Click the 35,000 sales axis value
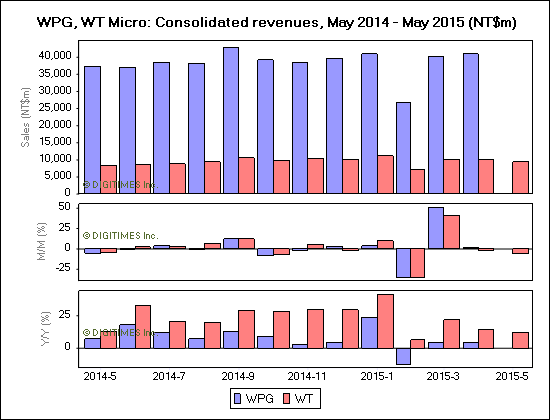 (55, 74)
